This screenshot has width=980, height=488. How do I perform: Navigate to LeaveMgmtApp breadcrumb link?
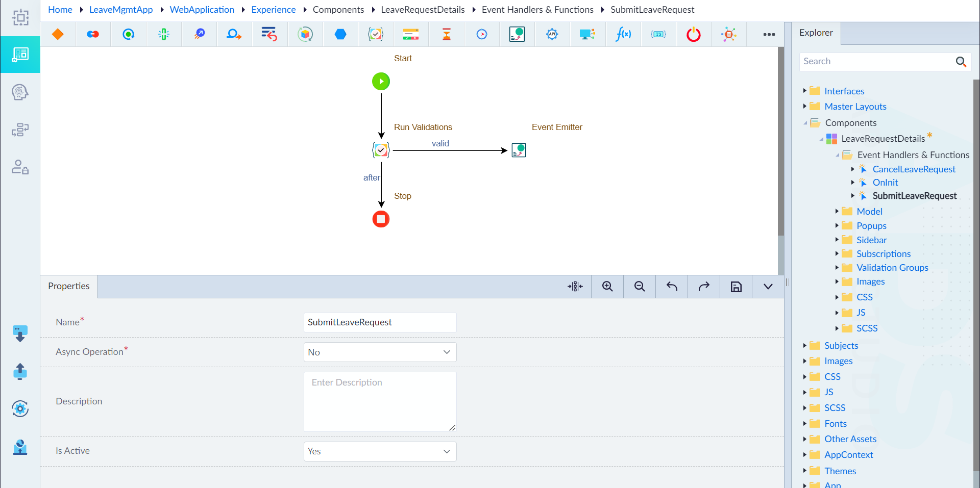[121, 10]
